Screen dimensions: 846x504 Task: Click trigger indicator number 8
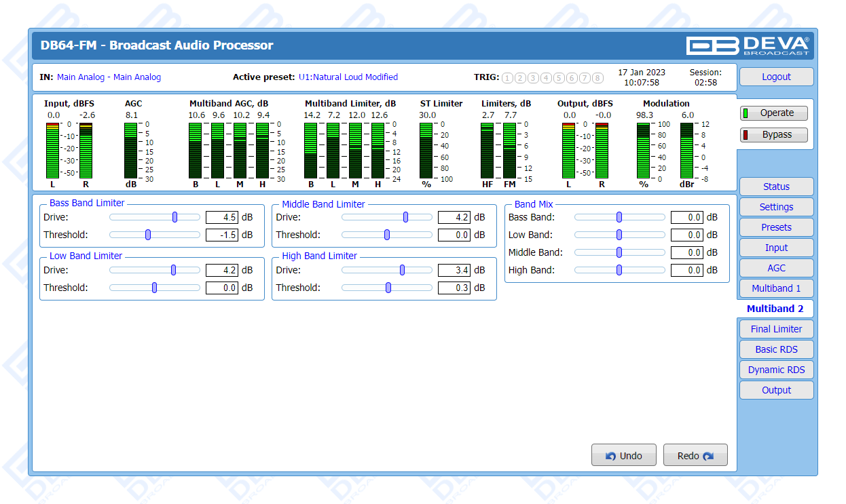pyautogui.click(x=597, y=78)
